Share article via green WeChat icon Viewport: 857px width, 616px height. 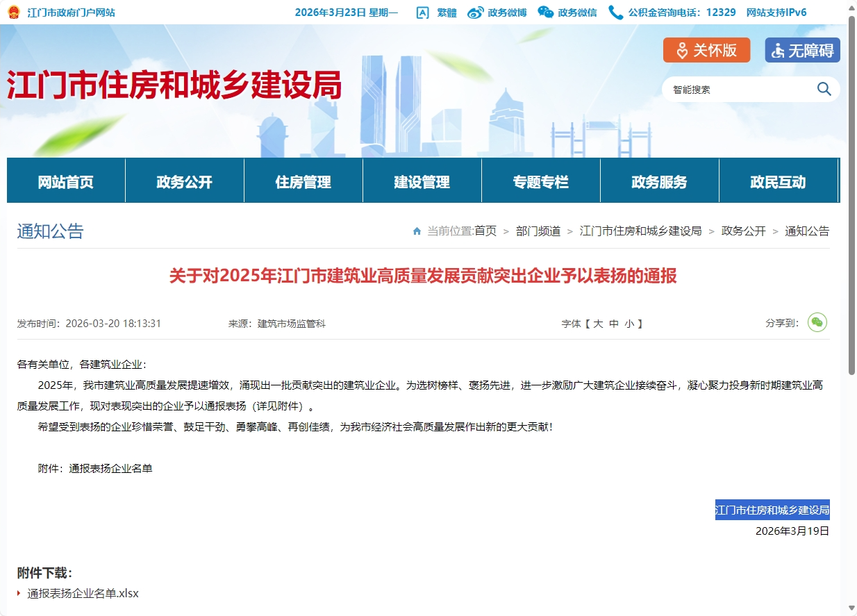coord(817,323)
